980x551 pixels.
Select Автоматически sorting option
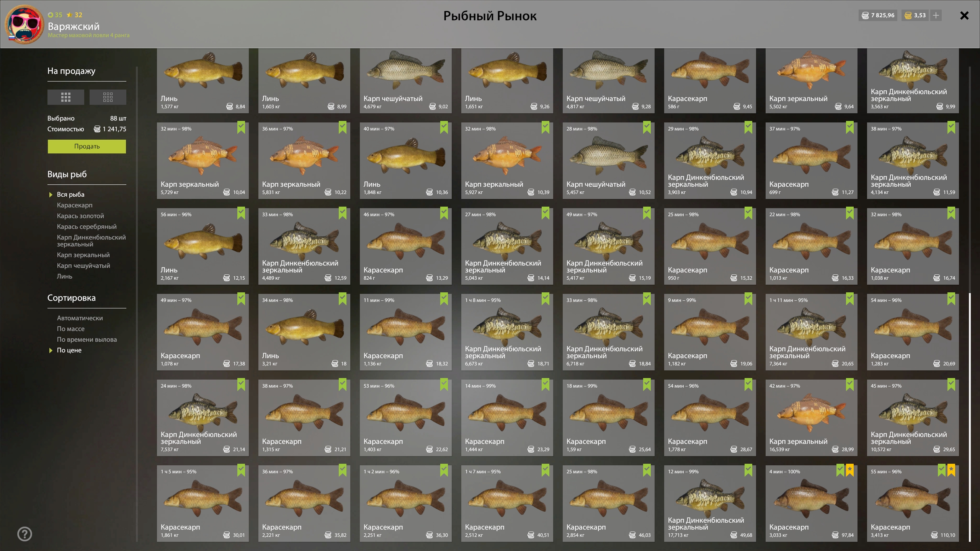(x=80, y=318)
